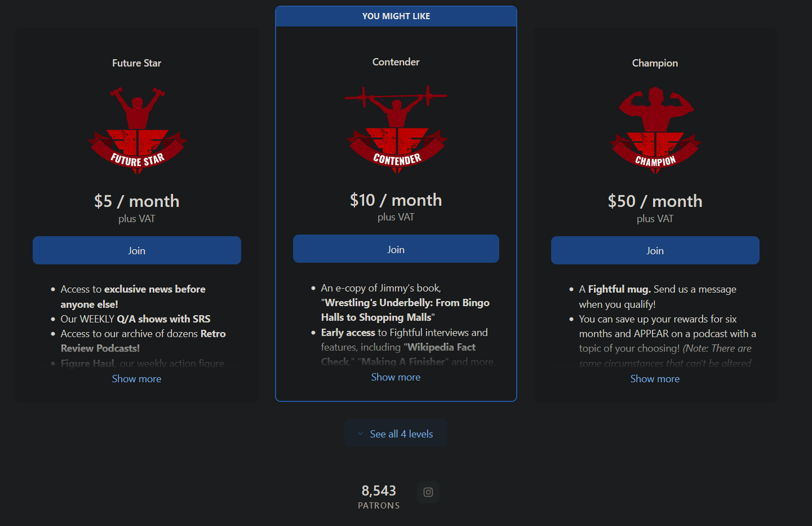The height and width of the screenshot is (526, 812).
Task: Join the $50 Champion tier
Action: [x=655, y=250]
